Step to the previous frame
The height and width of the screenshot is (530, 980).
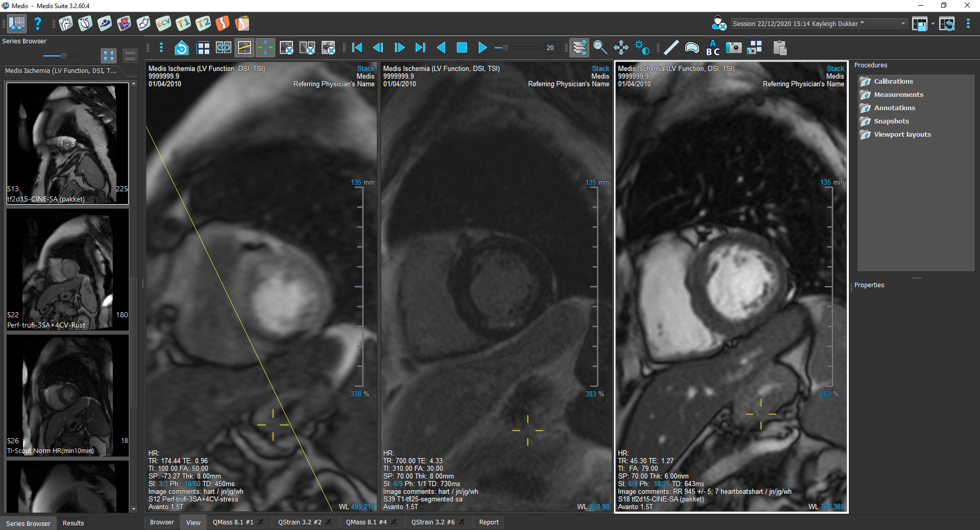point(378,48)
